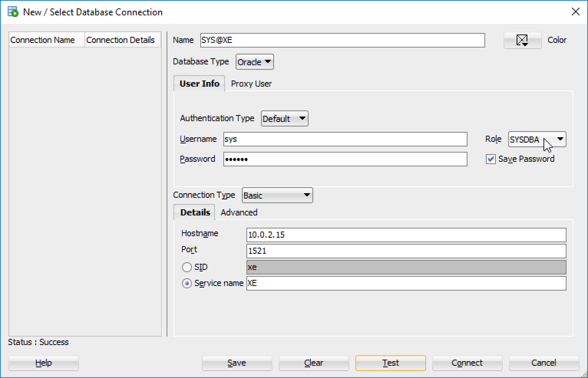Uncheck the Save Password checkbox

click(x=491, y=159)
